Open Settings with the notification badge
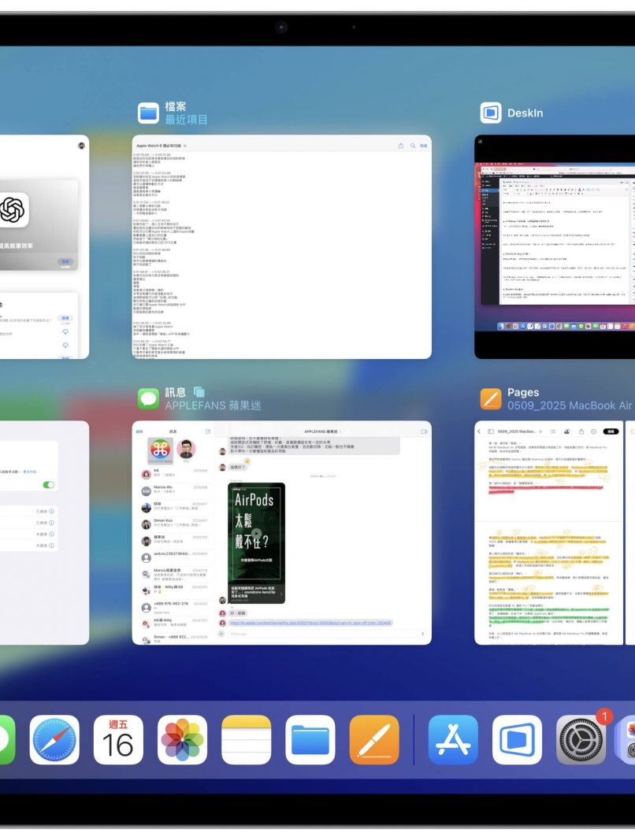635x840 pixels. tap(581, 739)
